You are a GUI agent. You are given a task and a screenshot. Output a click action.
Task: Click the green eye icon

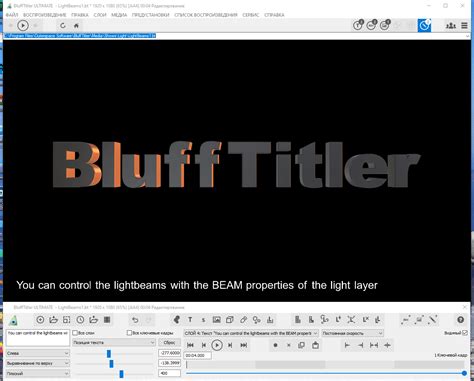coord(13,320)
